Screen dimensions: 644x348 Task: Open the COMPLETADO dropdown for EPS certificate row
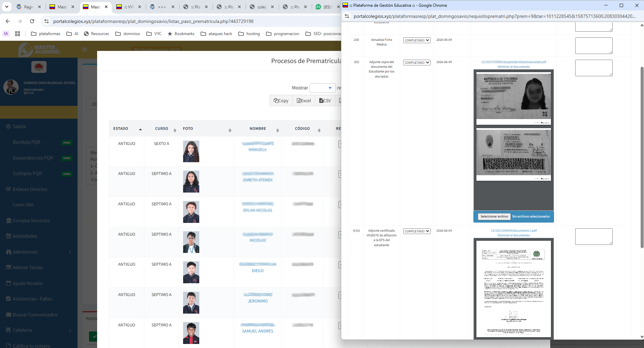(x=417, y=231)
